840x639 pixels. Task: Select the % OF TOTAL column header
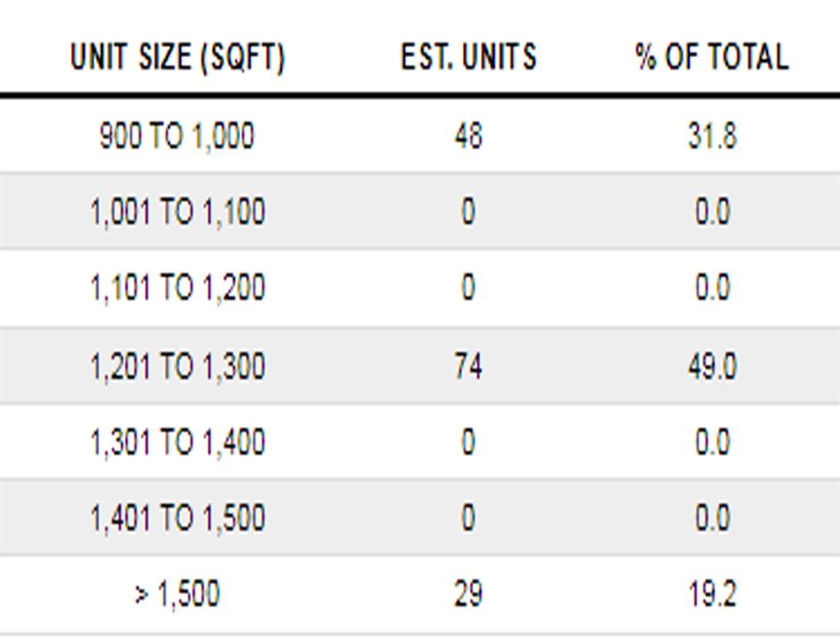(712, 58)
